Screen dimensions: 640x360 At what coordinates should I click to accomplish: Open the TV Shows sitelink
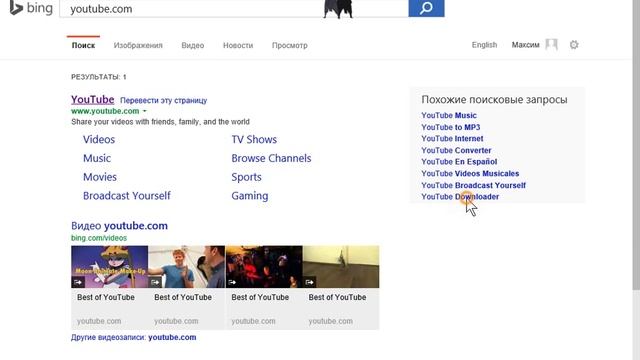point(254,140)
